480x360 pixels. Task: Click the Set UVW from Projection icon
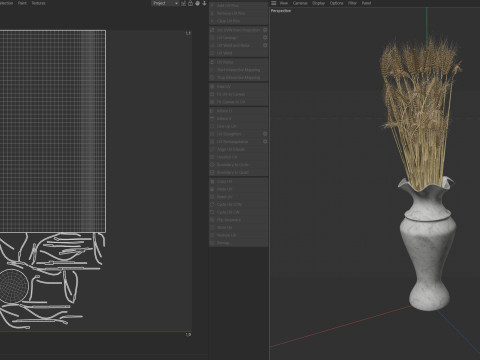click(212, 30)
